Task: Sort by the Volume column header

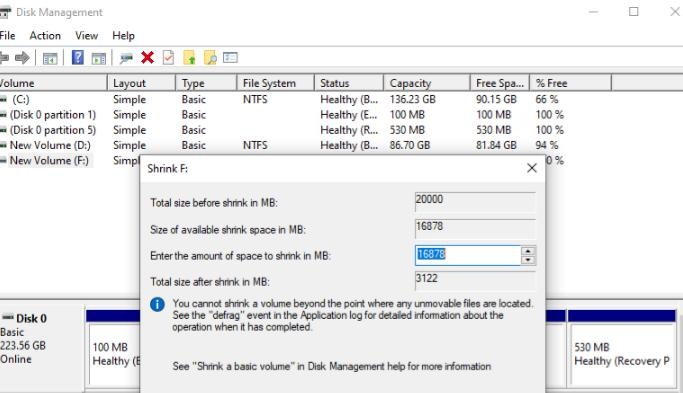Action: tap(53, 83)
